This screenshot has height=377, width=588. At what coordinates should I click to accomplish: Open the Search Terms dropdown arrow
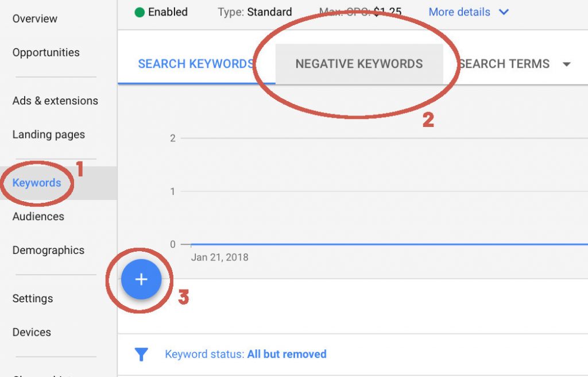click(567, 64)
